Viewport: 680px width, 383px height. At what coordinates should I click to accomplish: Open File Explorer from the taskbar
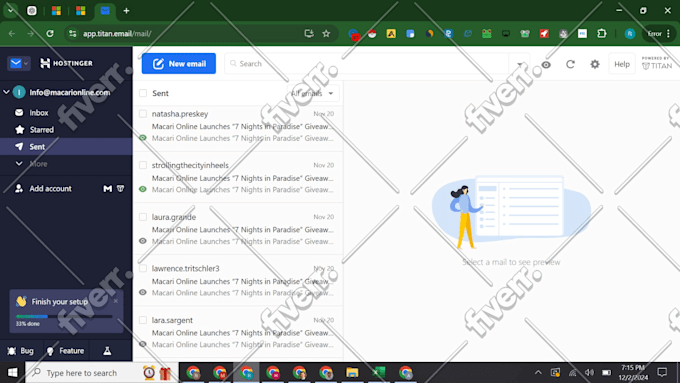tap(352, 373)
